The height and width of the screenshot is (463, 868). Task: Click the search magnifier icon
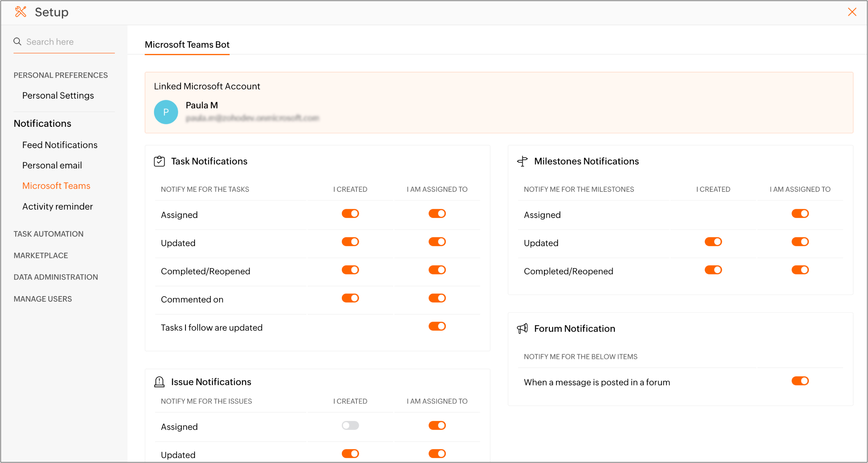(x=17, y=41)
